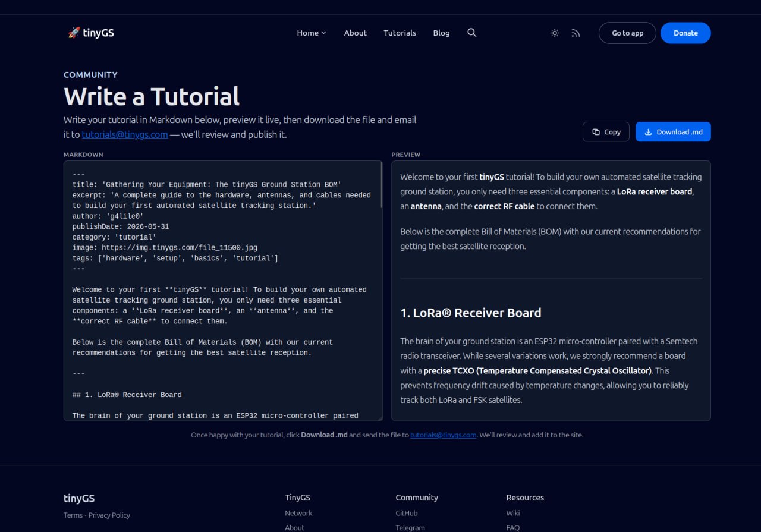Open the Network footer link
Viewport: 761px width, 532px height.
point(298,513)
